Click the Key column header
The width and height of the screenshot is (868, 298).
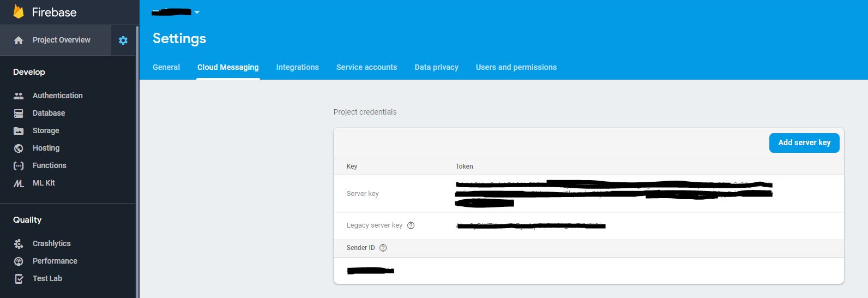[352, 166]
